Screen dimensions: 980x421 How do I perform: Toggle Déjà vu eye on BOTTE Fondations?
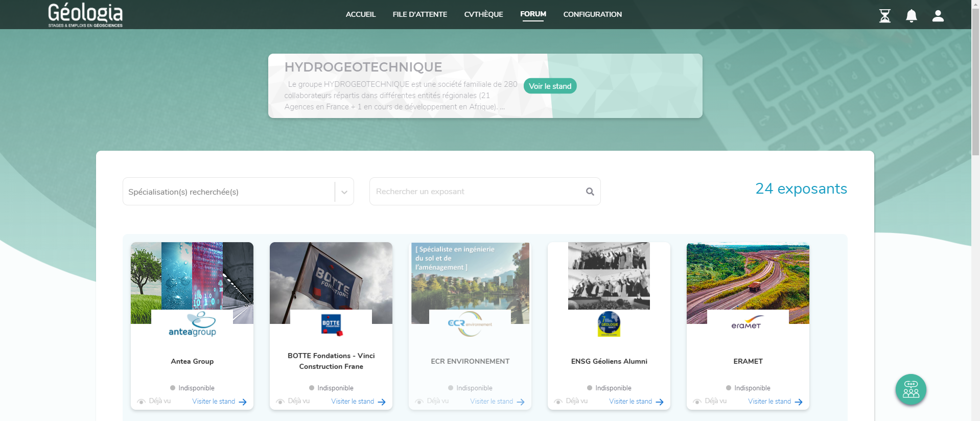click(x=281, y=402)
